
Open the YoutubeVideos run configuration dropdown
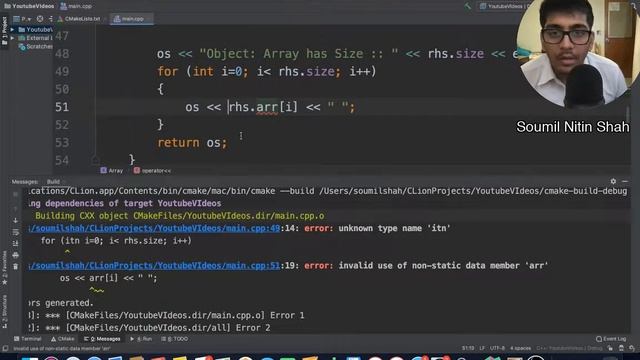[504, 6]
